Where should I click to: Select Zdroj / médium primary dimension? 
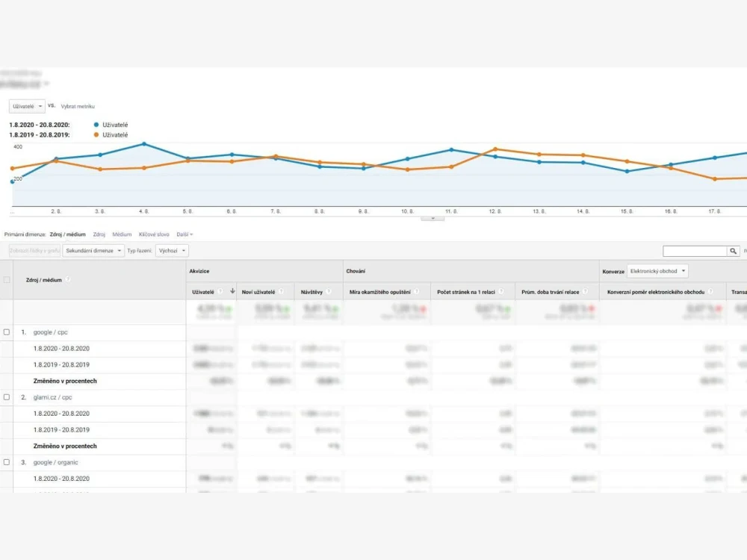point(68,234)
